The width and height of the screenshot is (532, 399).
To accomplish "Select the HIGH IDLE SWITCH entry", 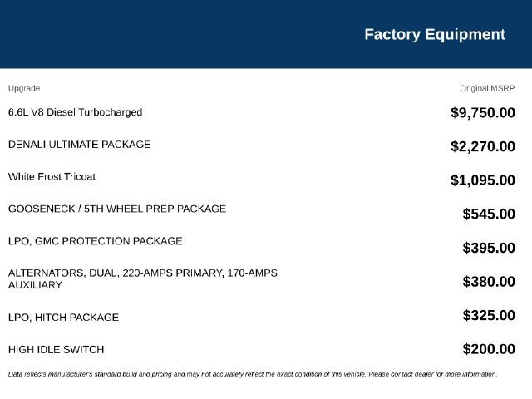I will pyautogui.click(x=56, y=350).
